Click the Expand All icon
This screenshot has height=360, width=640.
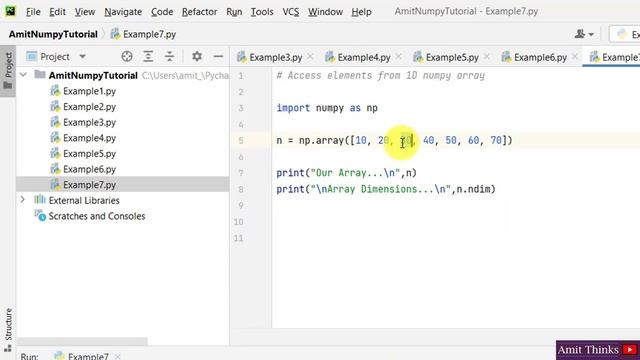pyautogui.click(x=148, y=56)
